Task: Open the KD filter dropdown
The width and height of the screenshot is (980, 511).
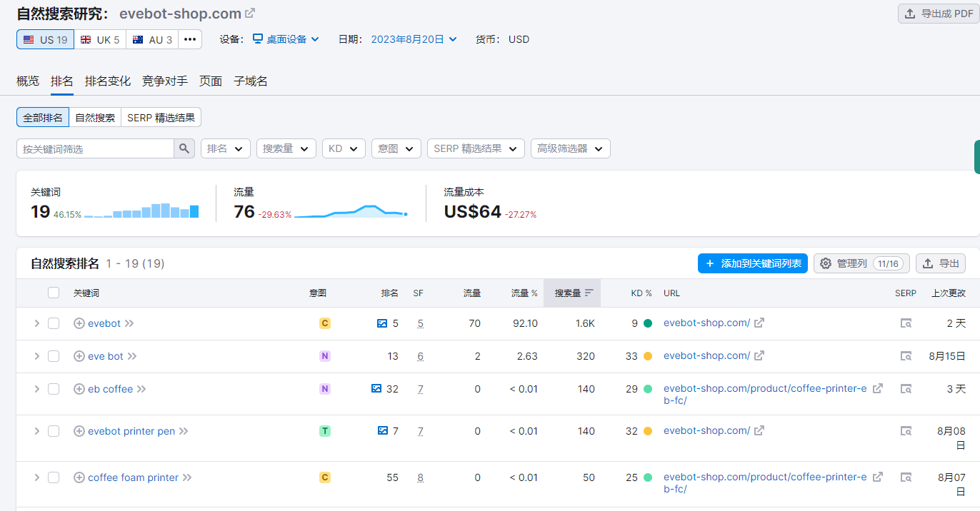Action: click(344, 148)
